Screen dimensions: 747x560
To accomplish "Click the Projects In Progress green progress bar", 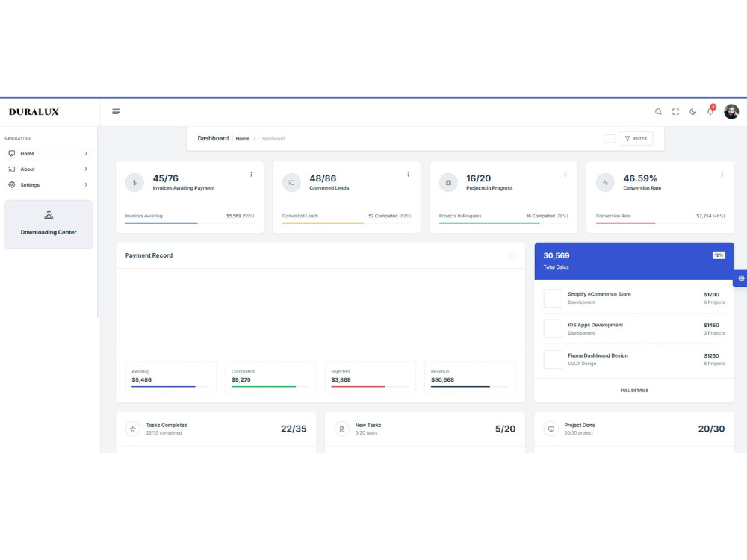I will pyautogui.click(x=489, y=223).
